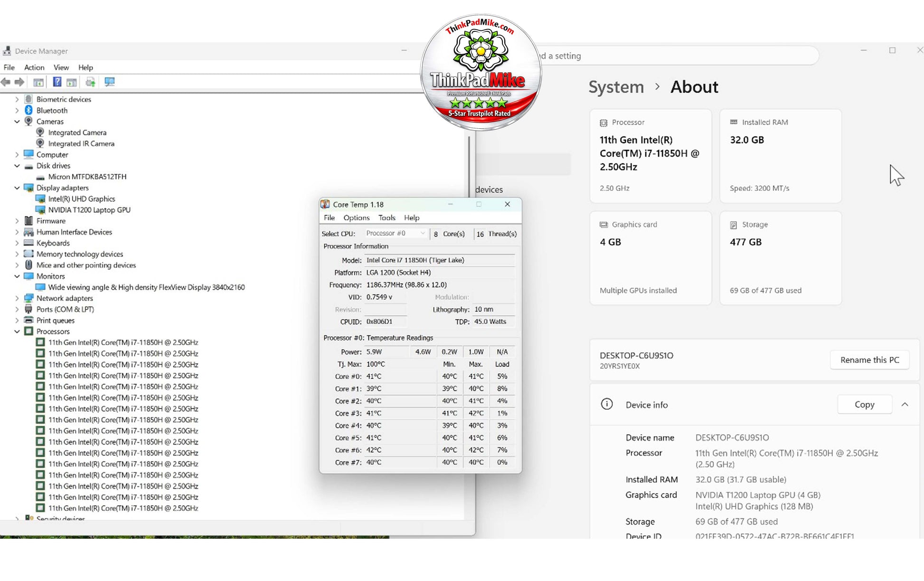This screenshot has width=924, height=581.
Task: Select the Memory technology devices label
Action: pyautogui.click(x=80, y=254)
